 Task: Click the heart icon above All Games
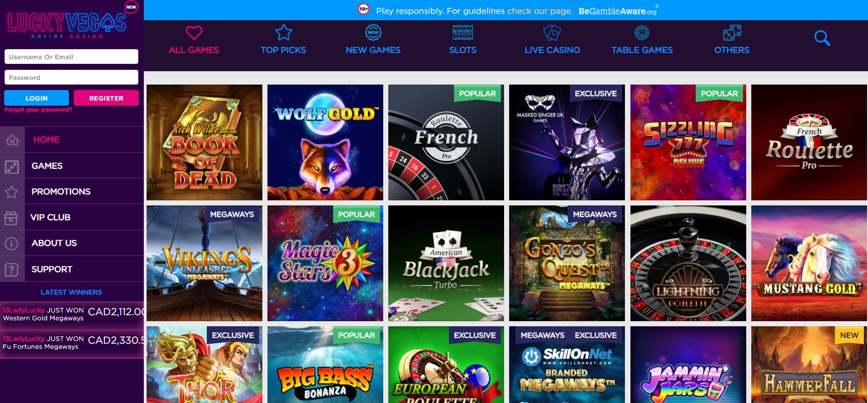point(194,33)
